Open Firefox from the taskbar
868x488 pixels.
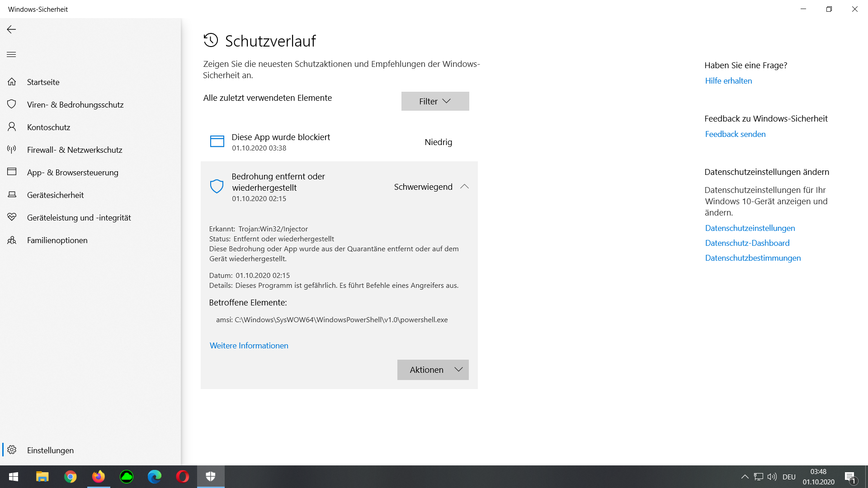tap(99, 477)
